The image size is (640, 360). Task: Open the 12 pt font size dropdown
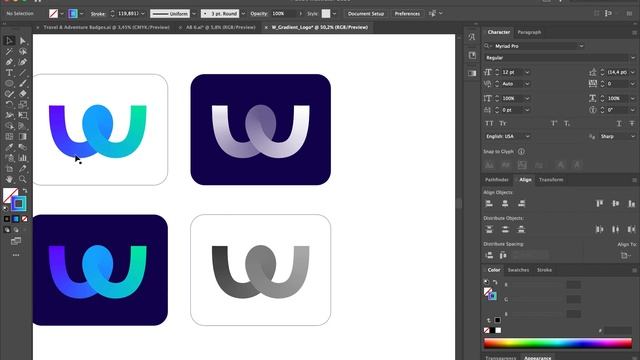[527, 72]
